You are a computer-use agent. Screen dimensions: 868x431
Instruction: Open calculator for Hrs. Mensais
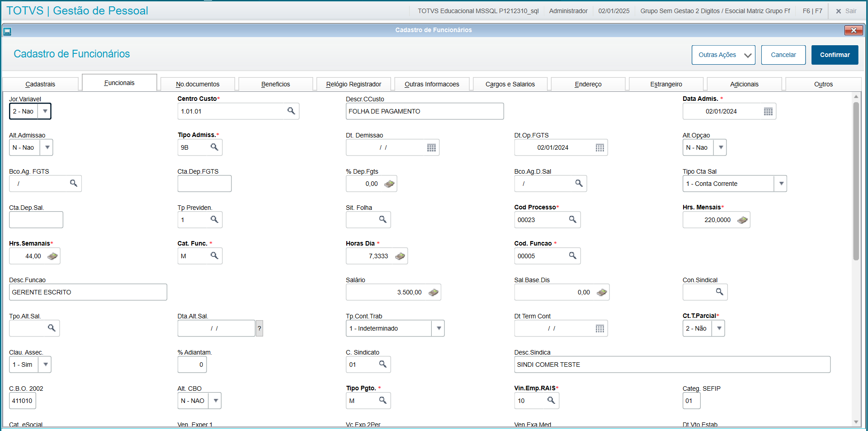[742, 220]
